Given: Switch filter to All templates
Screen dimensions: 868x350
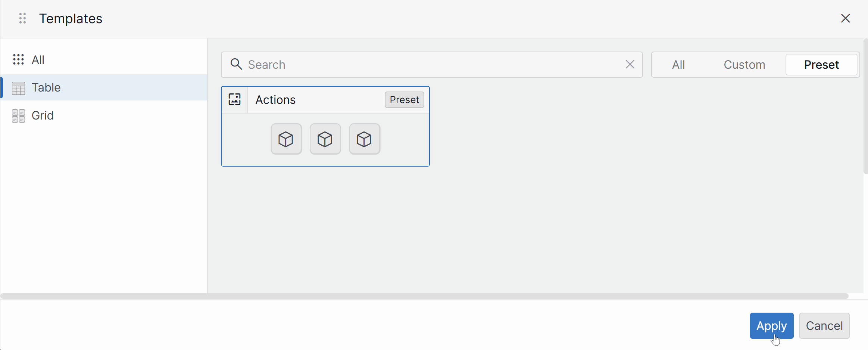Looking at the screenshot, I should 678,65.
